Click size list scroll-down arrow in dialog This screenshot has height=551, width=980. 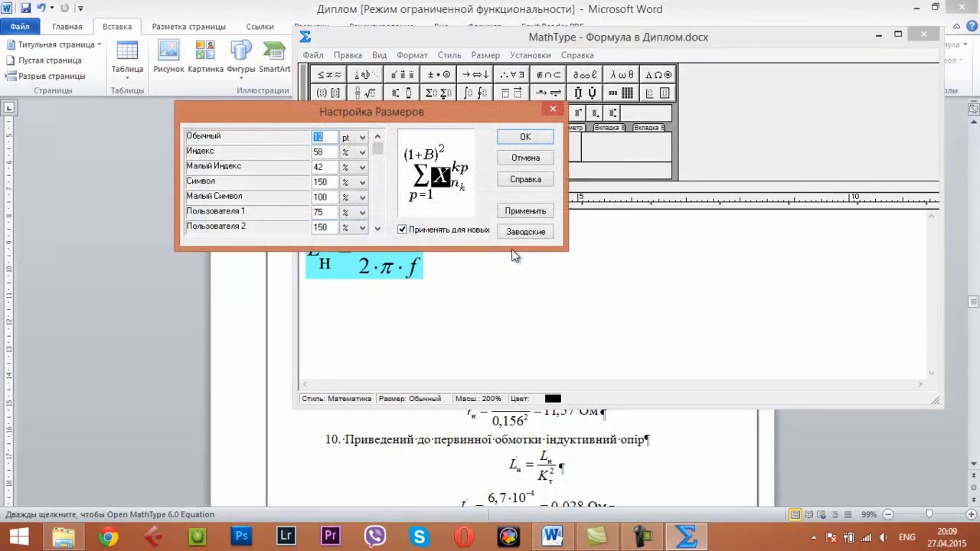point(377,228)
